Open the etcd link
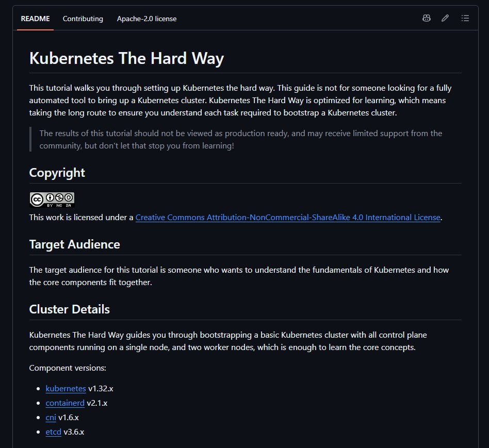 (x=53, y=432)
